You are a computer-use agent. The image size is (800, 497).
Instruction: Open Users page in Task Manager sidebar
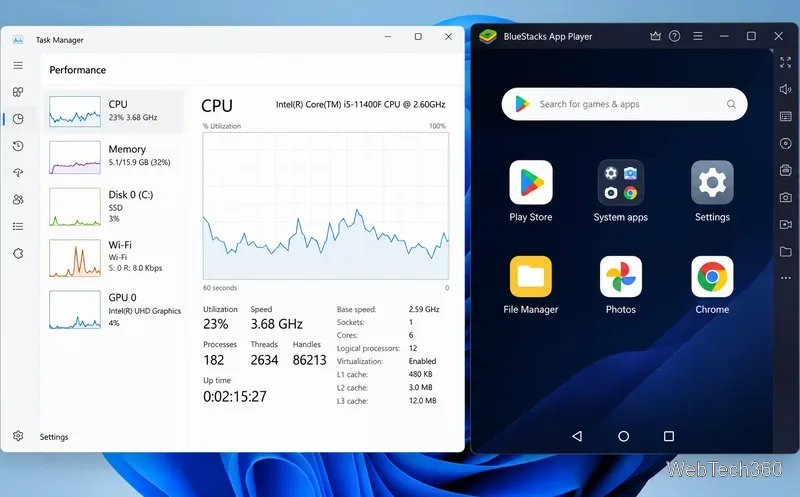point(18,200)
